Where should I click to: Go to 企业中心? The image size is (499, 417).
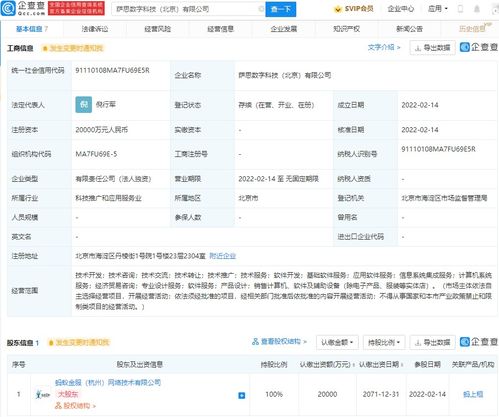coord(401,9)
